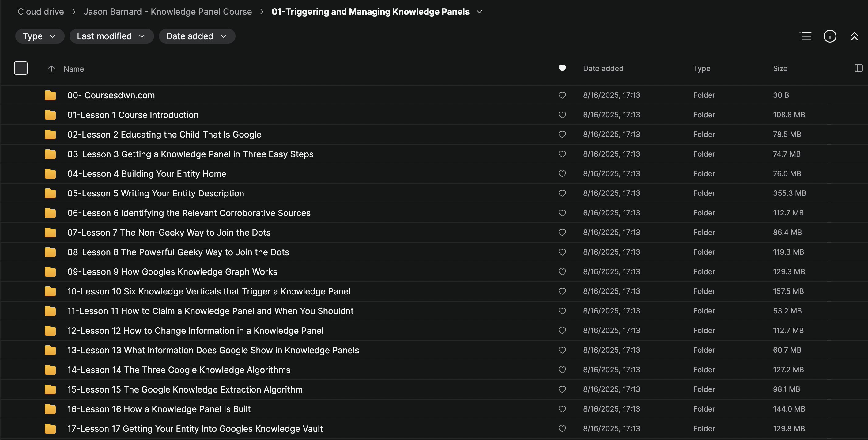
Task: Open the info panel icon
Action: point(830,36)
